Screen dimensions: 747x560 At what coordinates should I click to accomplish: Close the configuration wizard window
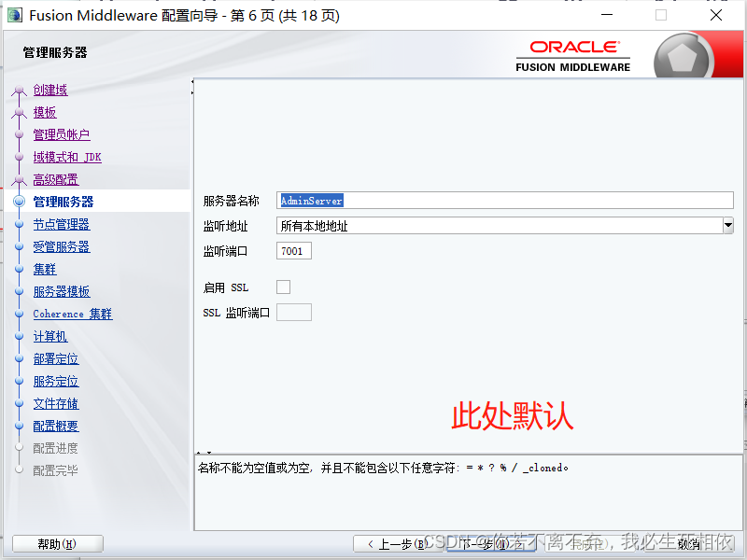click(x=715, y=15)
